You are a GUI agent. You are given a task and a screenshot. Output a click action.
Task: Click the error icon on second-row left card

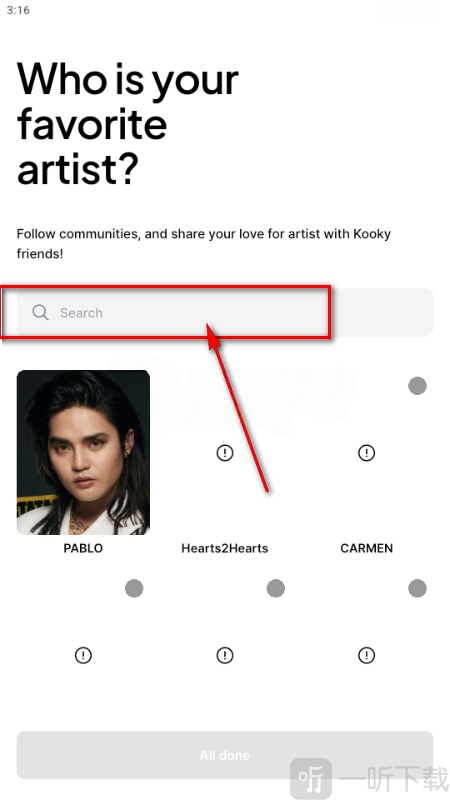click(x=83, y=655)
